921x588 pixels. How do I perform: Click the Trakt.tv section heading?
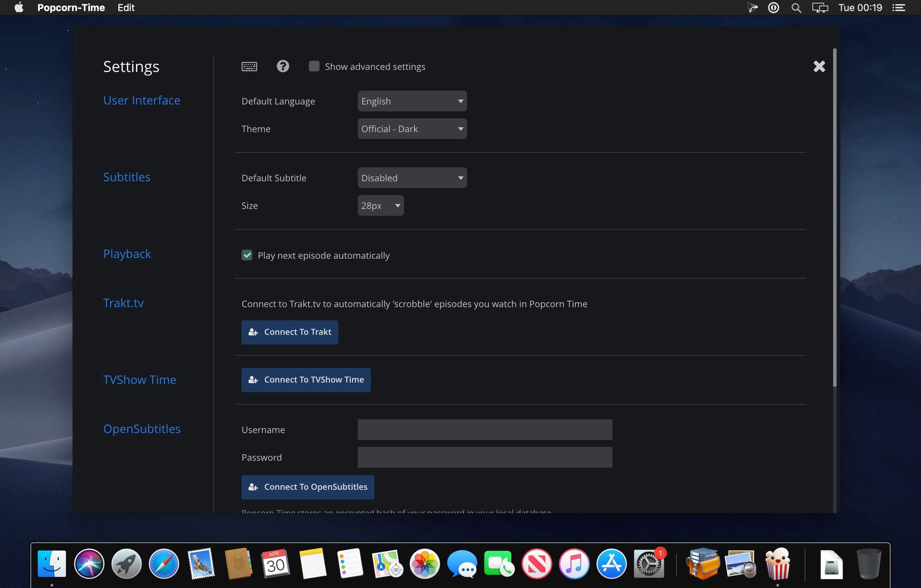point(123,303)
